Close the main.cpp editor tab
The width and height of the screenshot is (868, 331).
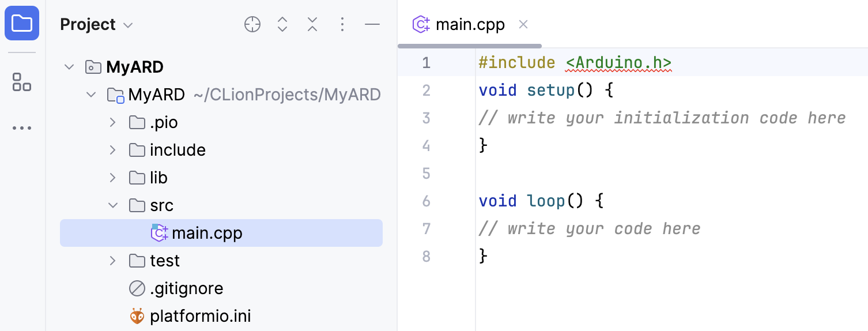tap(523, 24)
